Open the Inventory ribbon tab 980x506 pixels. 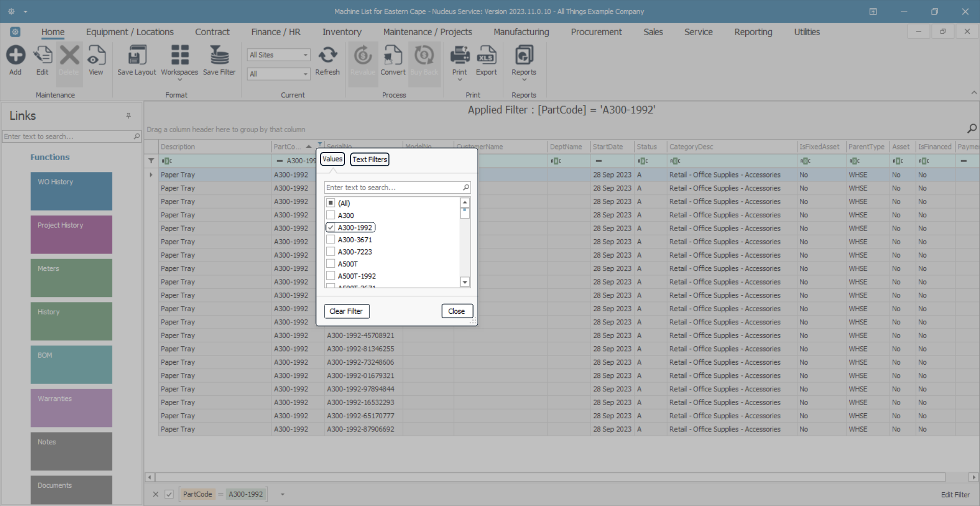click(341, 32)
